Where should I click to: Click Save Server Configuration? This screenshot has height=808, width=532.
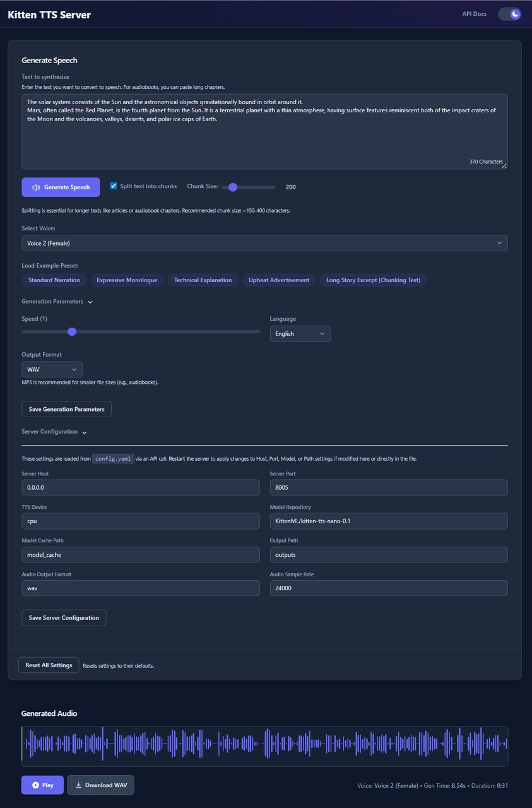coord(63,617)
